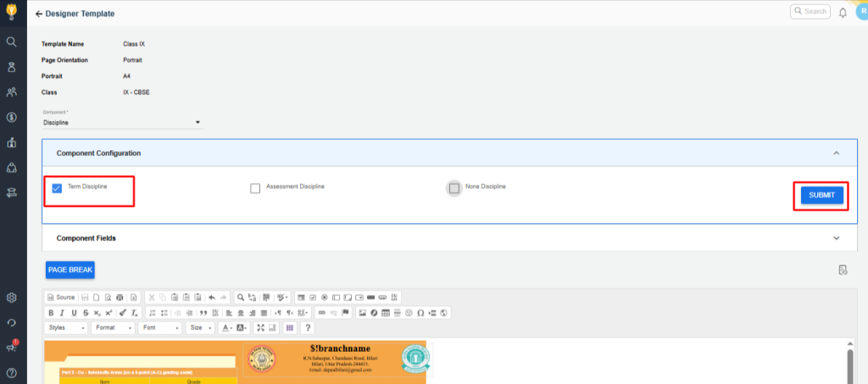Click the PAGE BREAK button

pos(70,270)
